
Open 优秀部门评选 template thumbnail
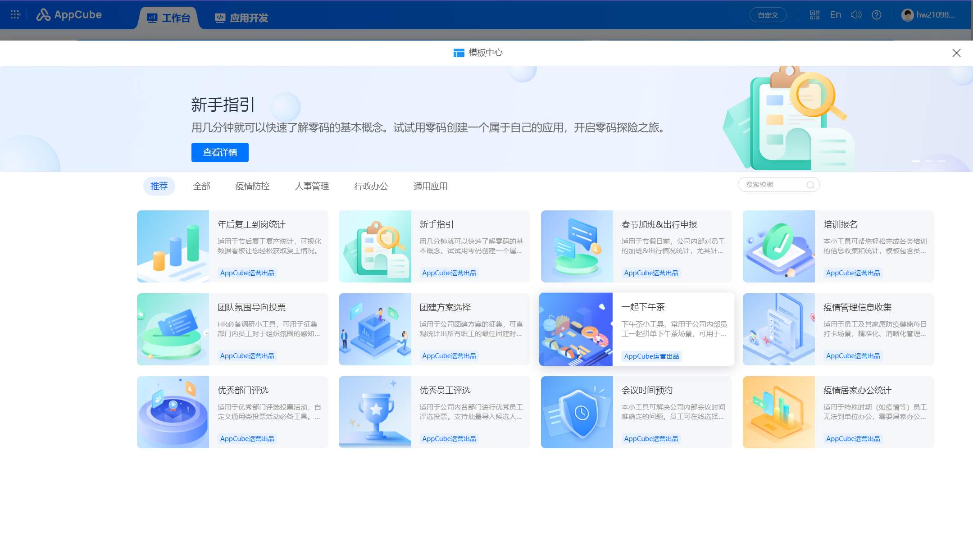click(x=173, y=412)
